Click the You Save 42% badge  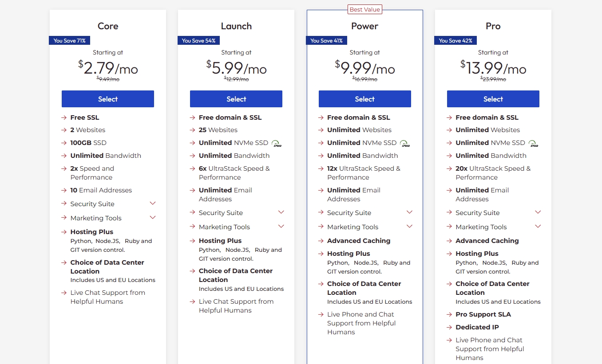[455, 40]
